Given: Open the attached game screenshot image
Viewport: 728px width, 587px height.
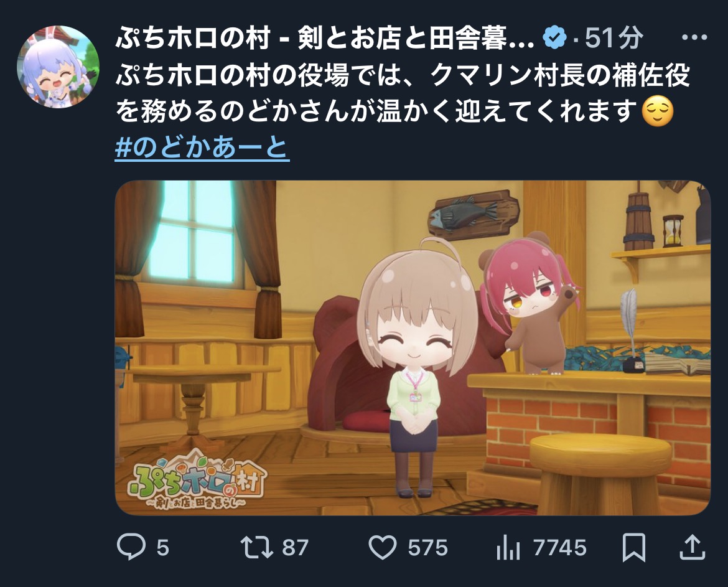Looking at the screenshot, I should 413,348.
